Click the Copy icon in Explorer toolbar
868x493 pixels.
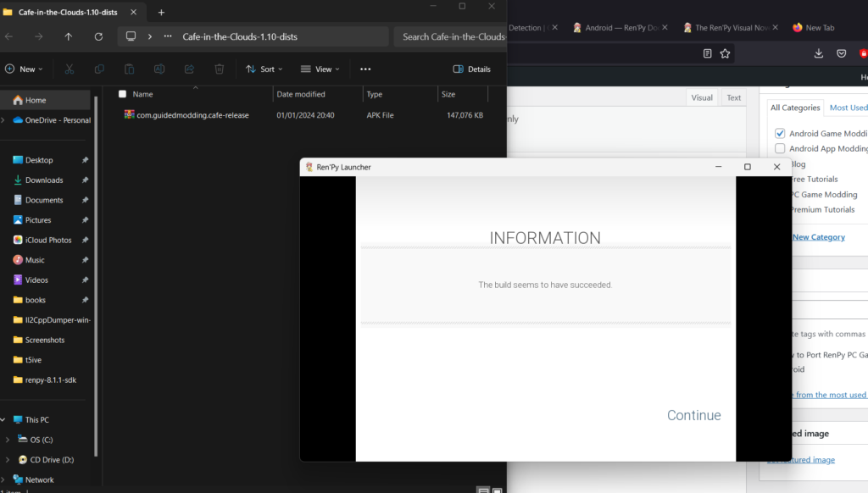(x=99, y=69)
